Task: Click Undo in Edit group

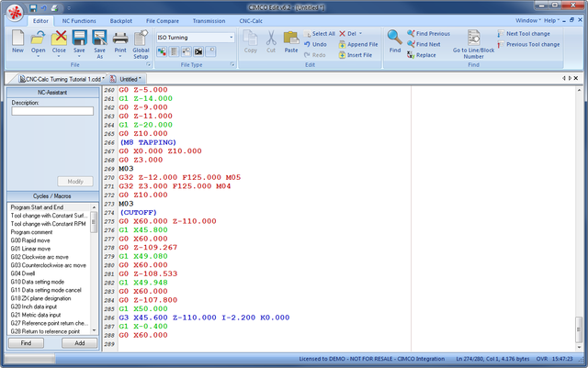Action: (x=315, y=45)
